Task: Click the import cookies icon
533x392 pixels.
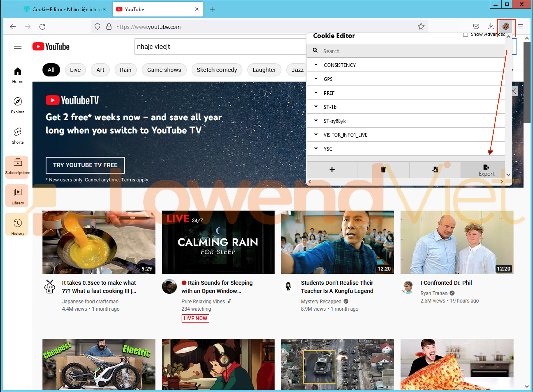Action: (x=435, y=170)
